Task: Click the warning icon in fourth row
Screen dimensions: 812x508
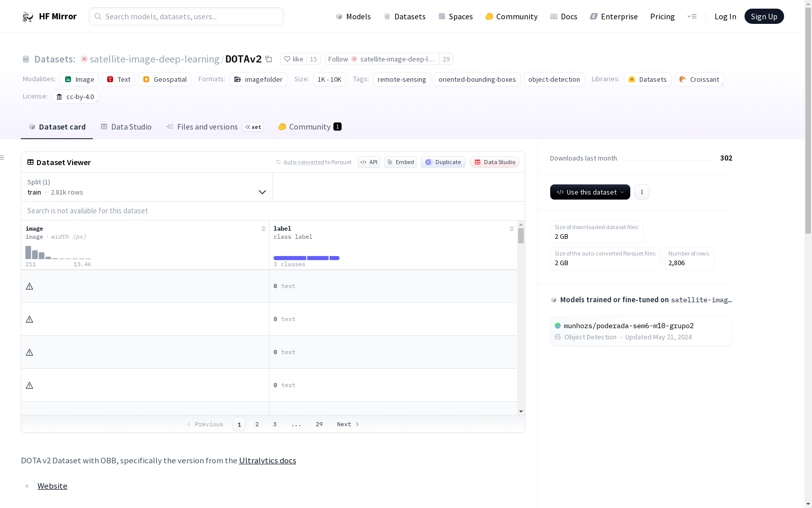Action: 29,386
